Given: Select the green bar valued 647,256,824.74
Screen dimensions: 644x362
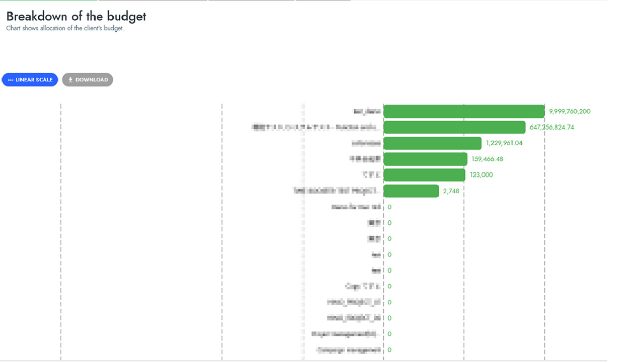Looking at the screenshot, I should coord(454,127).
